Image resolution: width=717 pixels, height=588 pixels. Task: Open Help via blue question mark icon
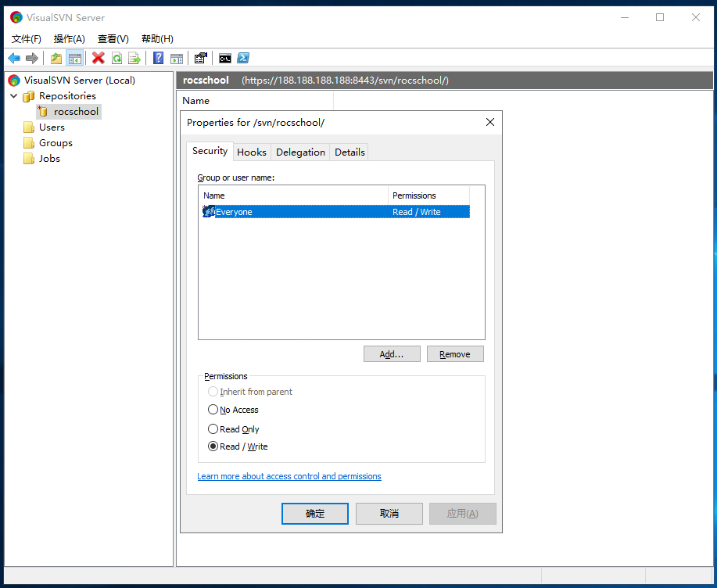(158, 58)
